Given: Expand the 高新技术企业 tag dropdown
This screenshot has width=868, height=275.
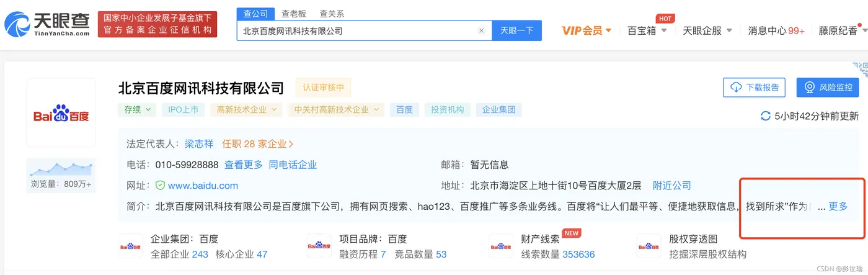Looking at the screenshot, I should pos(247,110).
